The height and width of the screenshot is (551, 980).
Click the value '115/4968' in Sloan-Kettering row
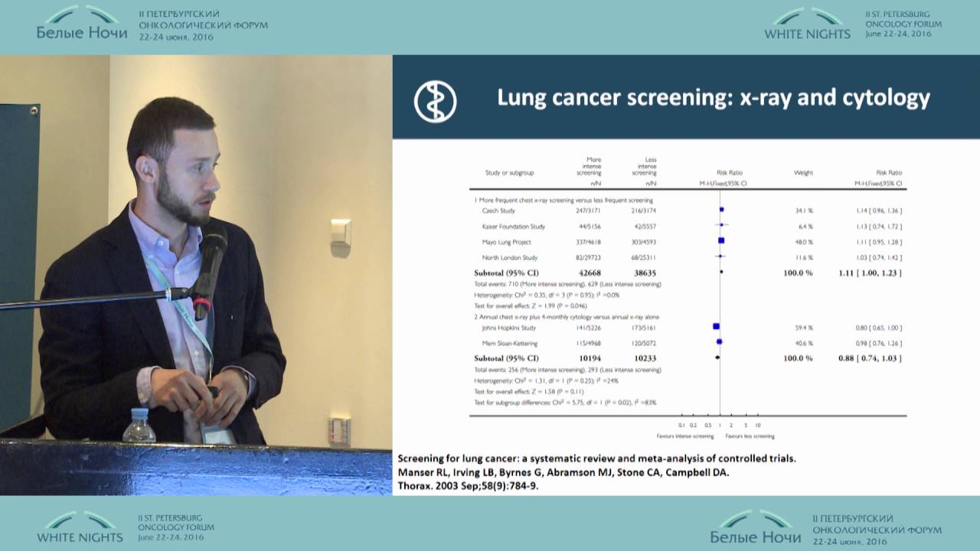click(589, 344)
